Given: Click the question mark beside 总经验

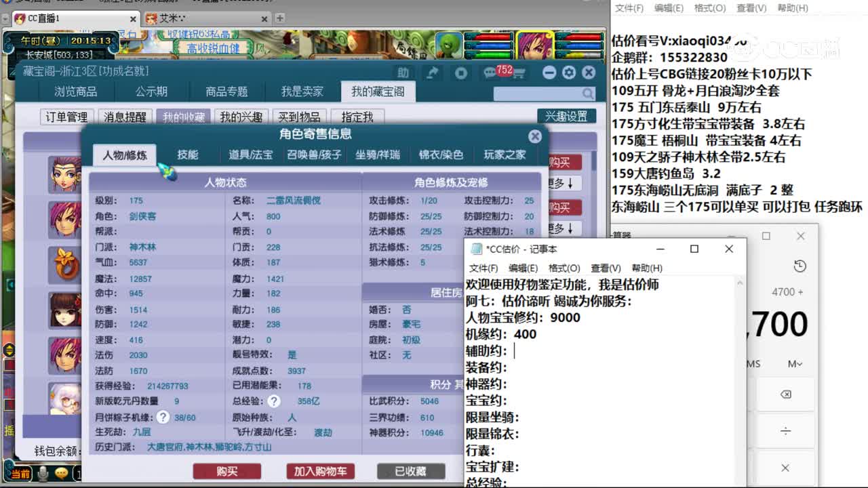Looking at the screenshot, I should [x=274, y=401].
